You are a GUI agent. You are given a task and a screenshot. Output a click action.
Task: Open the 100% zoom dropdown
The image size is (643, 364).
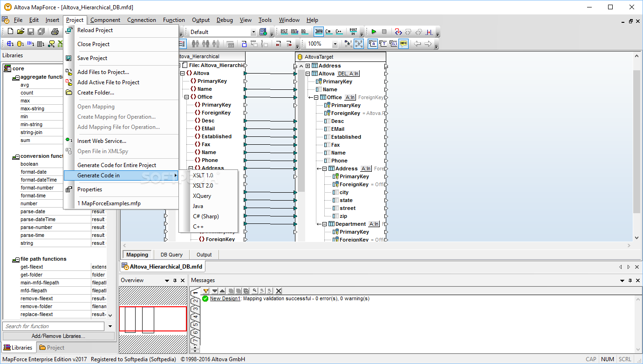pos(335,44)
